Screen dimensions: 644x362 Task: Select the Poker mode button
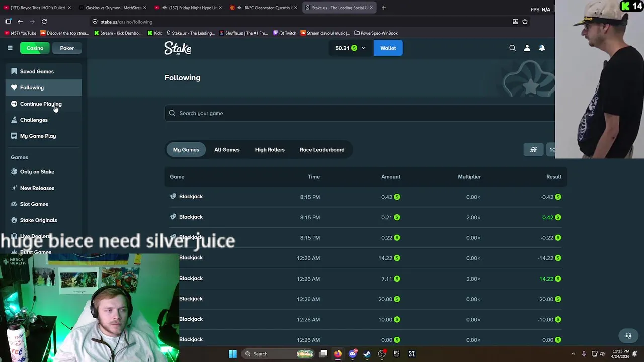click(x=67, y=48)
